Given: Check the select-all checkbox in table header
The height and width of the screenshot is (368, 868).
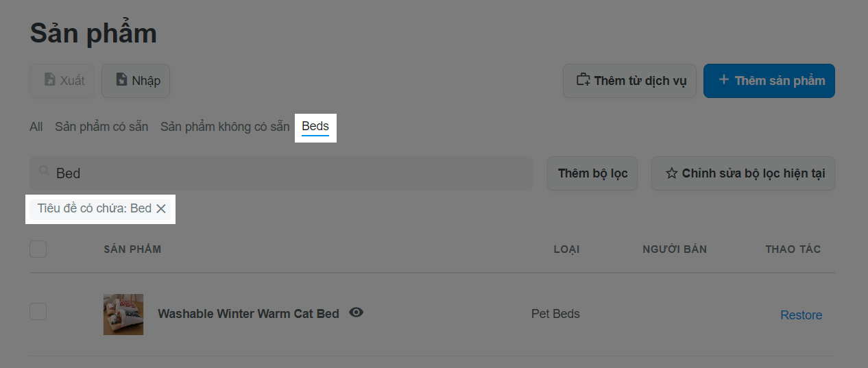Looking at the screenshot, I should [38, 249].
